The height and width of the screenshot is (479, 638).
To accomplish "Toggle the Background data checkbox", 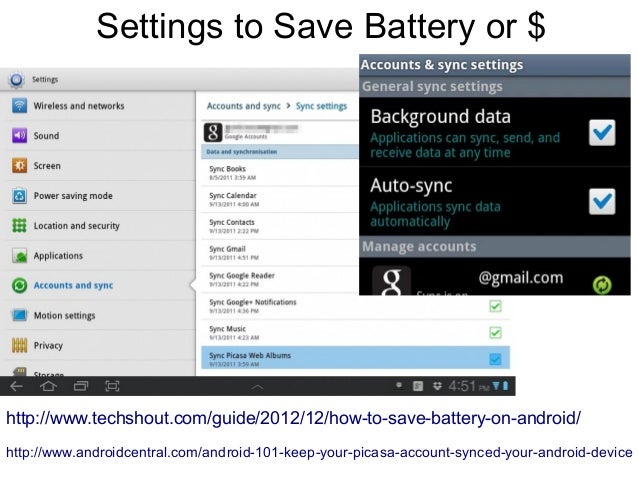I will 602,132.
